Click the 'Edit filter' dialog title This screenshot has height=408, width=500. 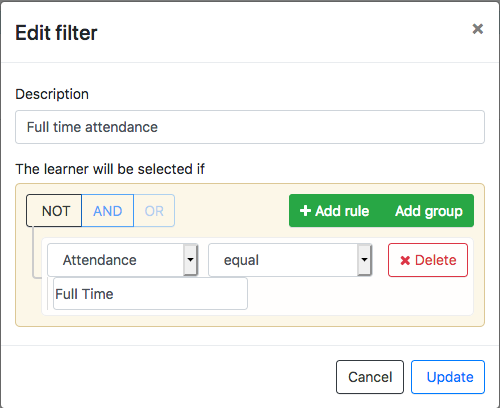point(56,33)
